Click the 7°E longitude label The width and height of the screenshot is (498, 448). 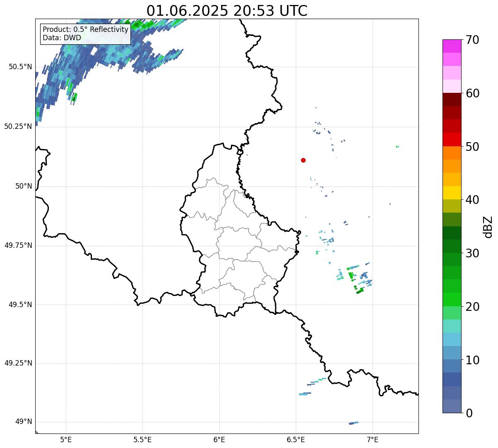(x=372, y=439)
